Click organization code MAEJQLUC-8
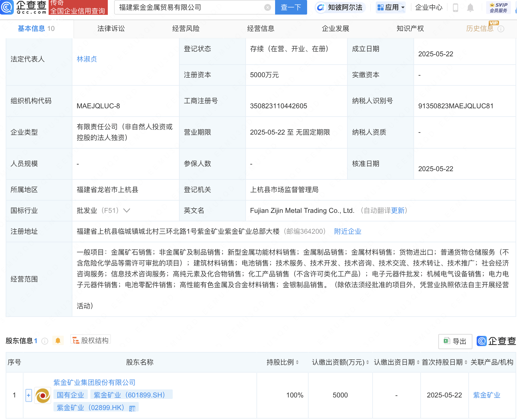The width and height of the screenshot is (517, 420). 98,106
